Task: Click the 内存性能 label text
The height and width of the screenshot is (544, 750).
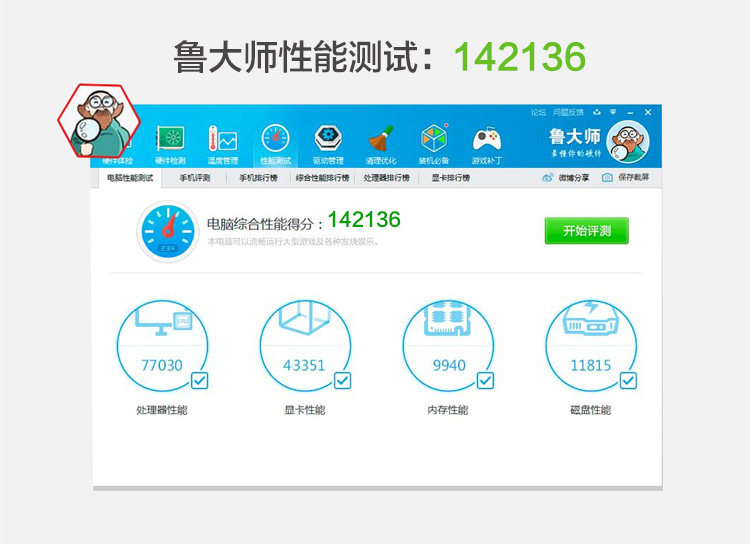Action: 448,410
